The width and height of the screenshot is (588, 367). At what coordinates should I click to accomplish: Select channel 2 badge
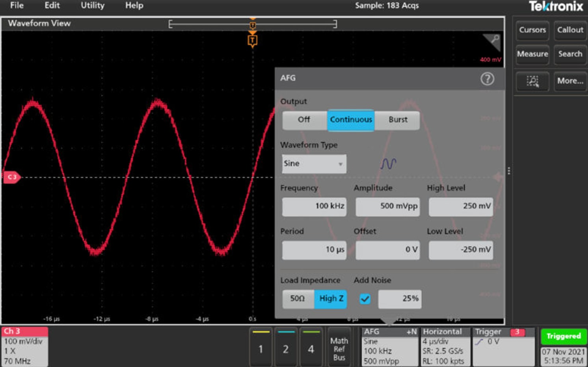(x=286, y=348)
